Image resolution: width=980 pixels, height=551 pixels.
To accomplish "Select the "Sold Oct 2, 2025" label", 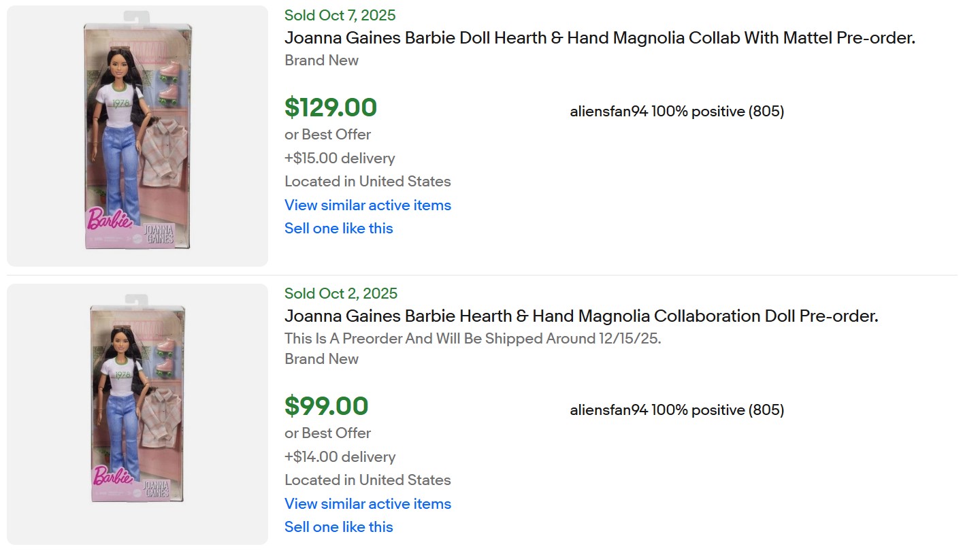I will (341, 294).
